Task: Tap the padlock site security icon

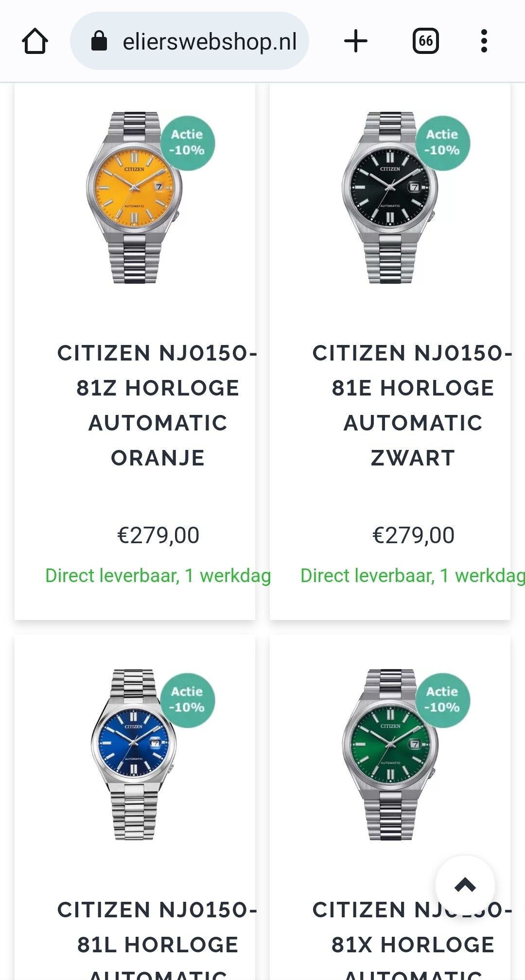Action: point(99,41)
